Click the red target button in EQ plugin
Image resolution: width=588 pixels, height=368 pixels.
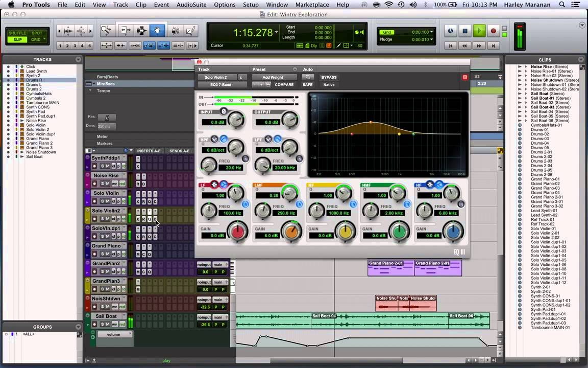(464, 77)
